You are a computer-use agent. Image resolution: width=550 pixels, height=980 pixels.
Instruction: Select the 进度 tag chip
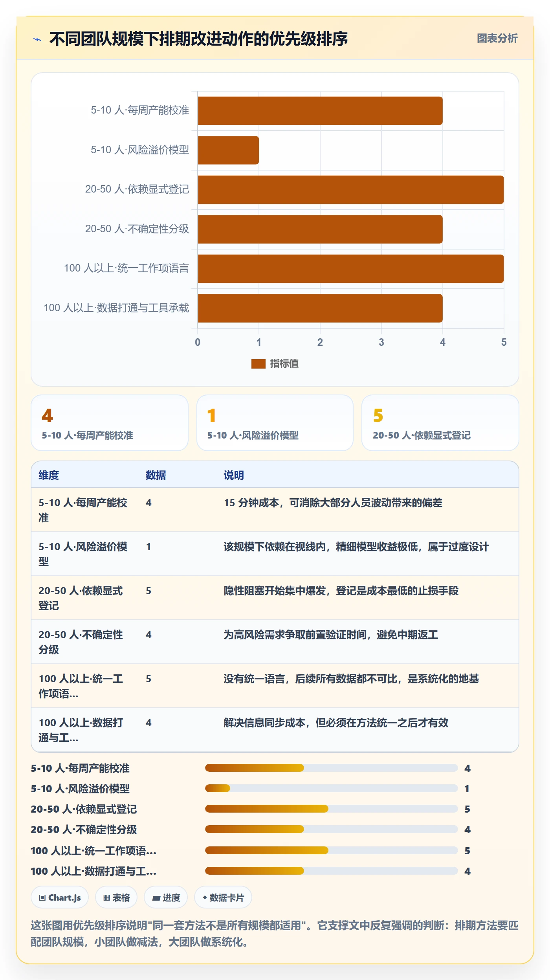(166, 897)
